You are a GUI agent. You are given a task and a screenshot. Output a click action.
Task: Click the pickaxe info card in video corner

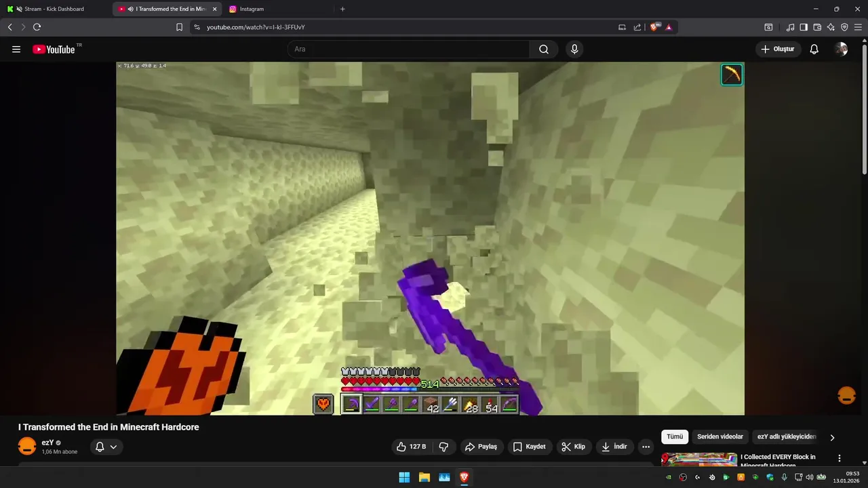click(x=732, y=75)
